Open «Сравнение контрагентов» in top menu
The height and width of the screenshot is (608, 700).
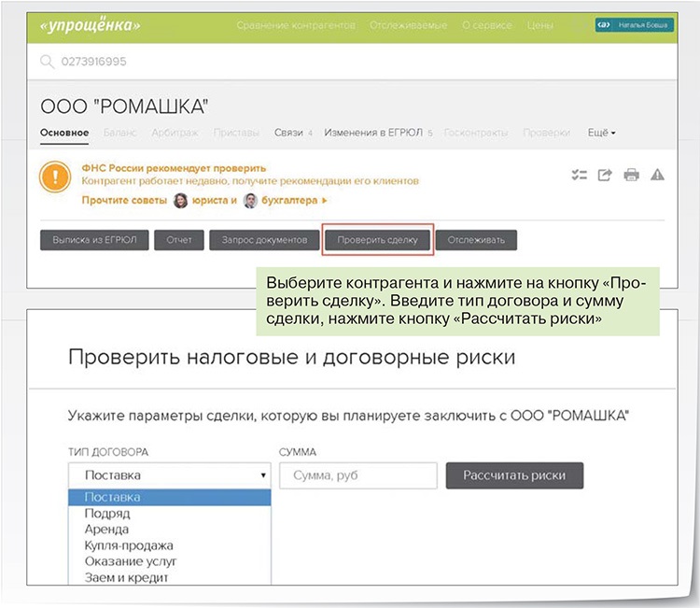[x=296, y=25]
